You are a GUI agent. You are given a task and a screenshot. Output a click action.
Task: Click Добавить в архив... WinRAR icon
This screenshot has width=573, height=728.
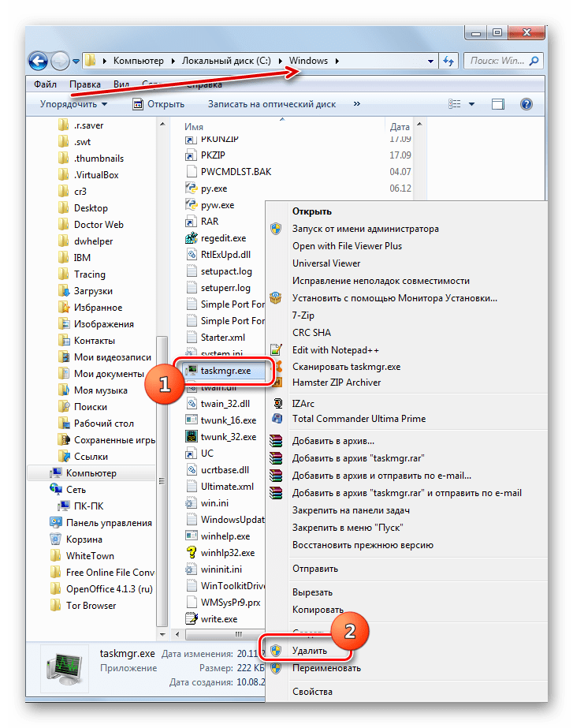276,441
